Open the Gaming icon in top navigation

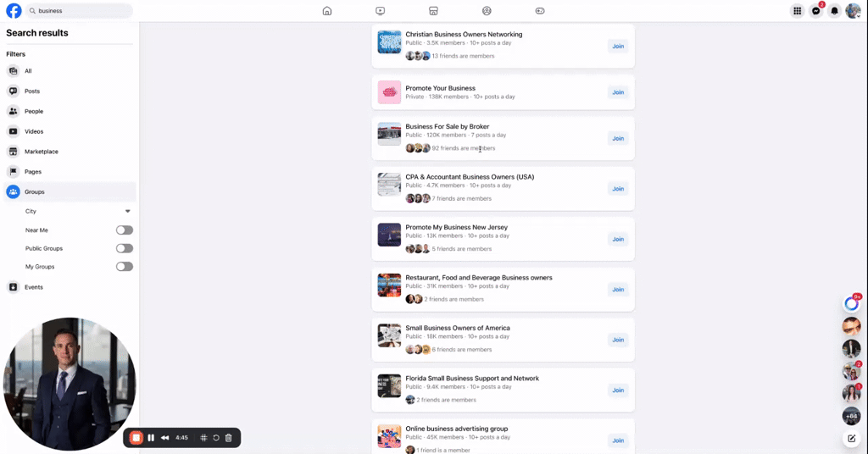tap(540, 10)
